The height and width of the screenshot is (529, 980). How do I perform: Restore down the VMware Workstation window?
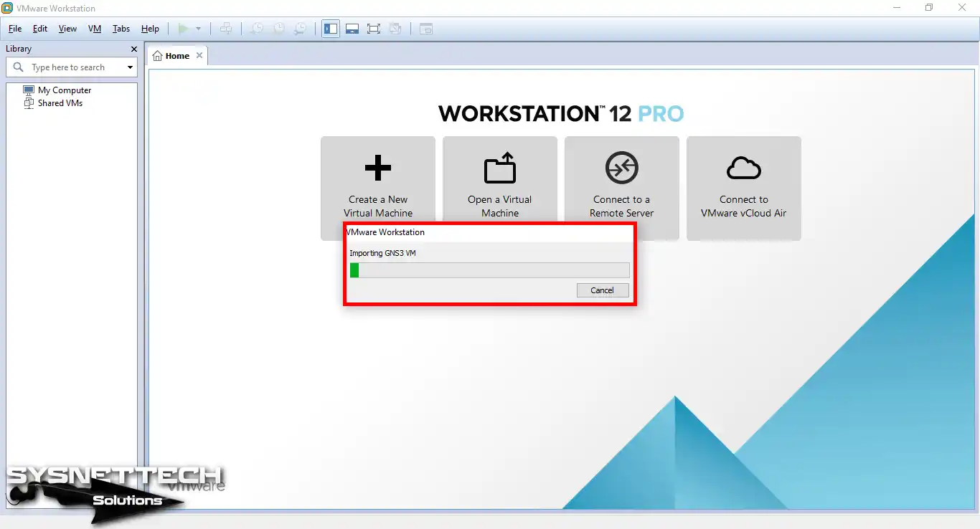(x=929, y=8)
